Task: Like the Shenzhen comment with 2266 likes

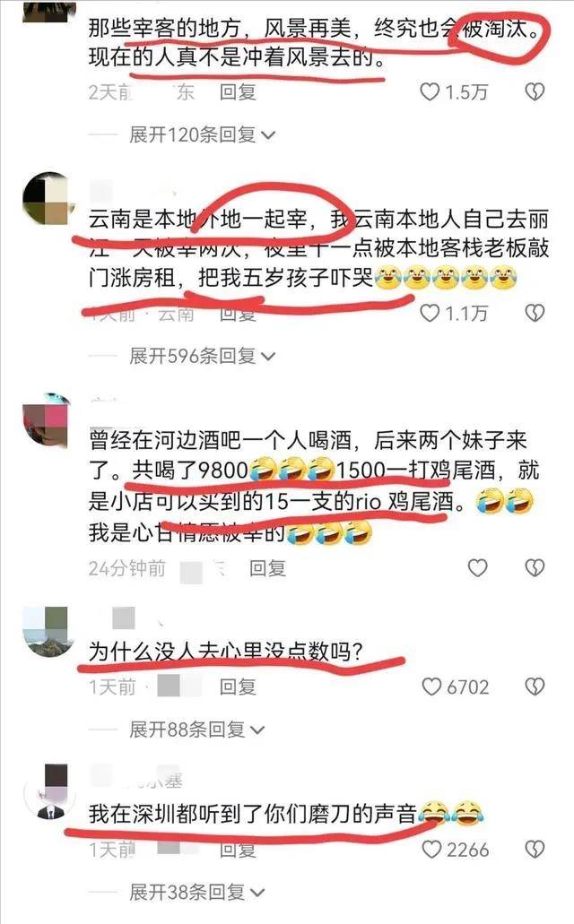Action: [x=431, y=849]
